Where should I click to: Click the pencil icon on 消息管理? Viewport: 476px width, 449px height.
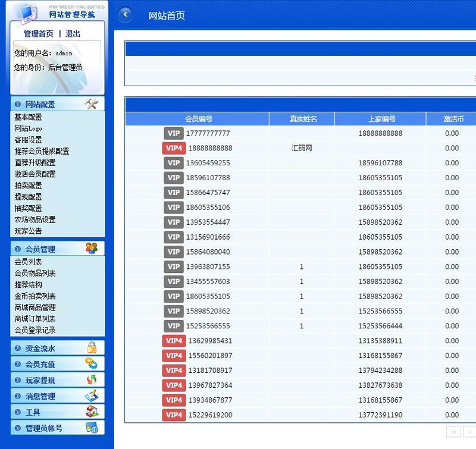91,396
